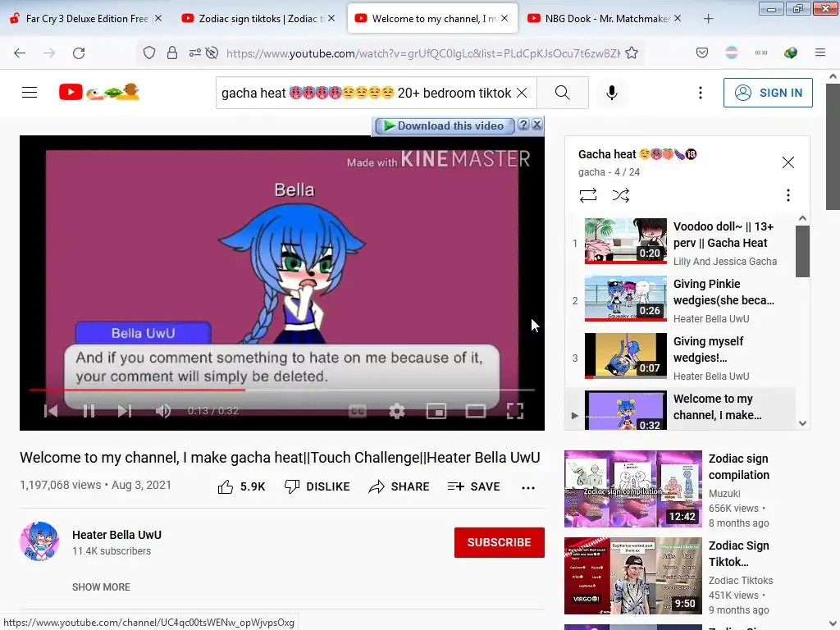Viewport: 840px width, 630px height.
Task: Go back using the browser back arrow
Action: pyautogui.click(x=20, y=53)
